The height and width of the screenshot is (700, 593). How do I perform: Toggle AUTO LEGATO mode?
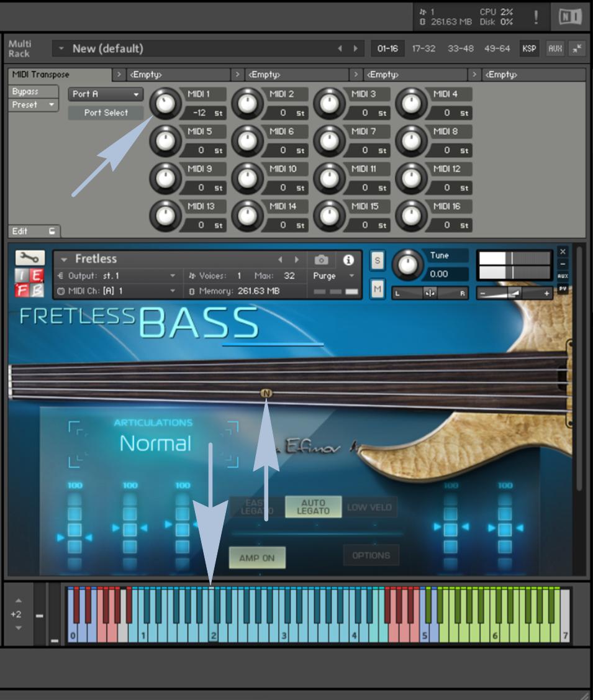(313, 507)
